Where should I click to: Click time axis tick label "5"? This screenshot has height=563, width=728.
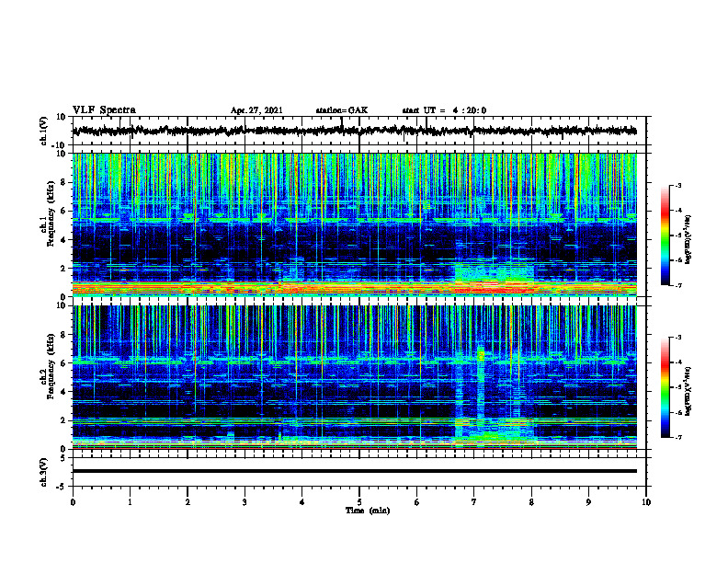point(359,502)
